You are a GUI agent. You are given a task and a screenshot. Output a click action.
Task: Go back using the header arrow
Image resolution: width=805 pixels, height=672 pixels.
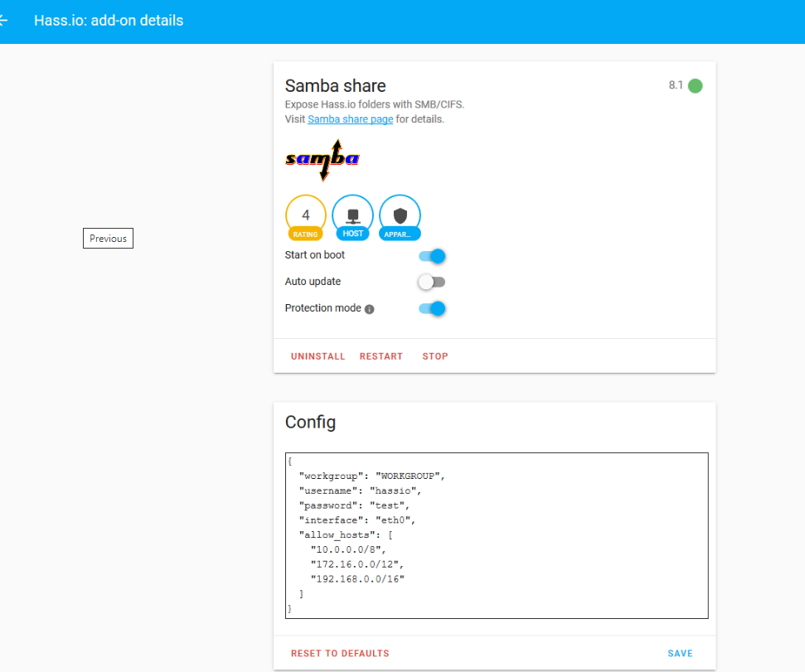[x=3, y=21]
